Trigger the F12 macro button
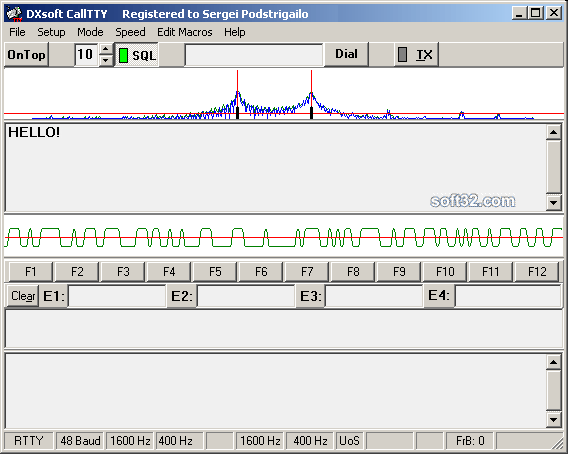568x454 pixels. [537, 271]
